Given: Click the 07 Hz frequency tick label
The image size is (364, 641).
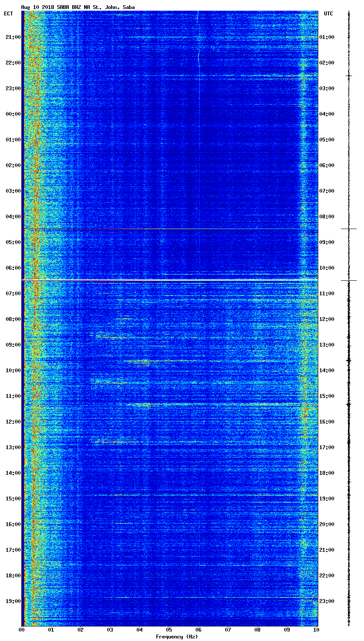Looking at the screenshot, I should pos(228,630).
